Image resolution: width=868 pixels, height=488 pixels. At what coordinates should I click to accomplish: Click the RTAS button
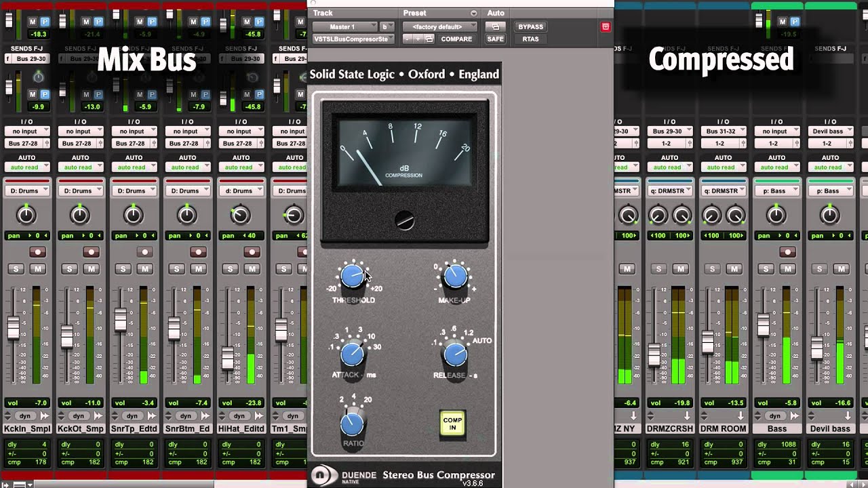(530, 39)
